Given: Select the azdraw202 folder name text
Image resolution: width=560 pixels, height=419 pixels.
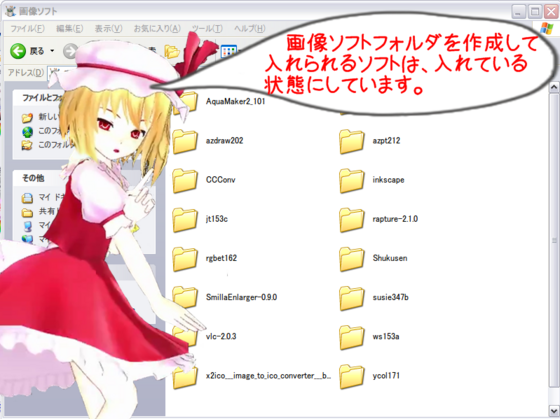Looking at the screenshot, I should pos(224,140).
